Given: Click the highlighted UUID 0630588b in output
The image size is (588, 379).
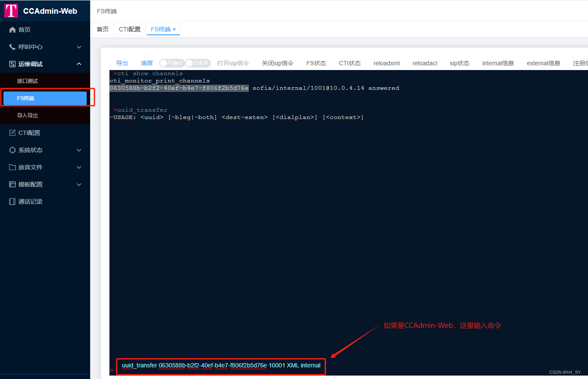Looking at the screenshot, I should [x=179, y=88].
